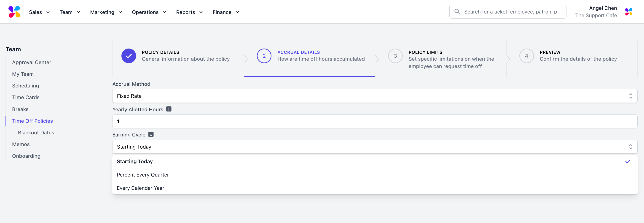Click the search magnifier icon
This screenshot has width=644, height=223.
tap(457, 12)
